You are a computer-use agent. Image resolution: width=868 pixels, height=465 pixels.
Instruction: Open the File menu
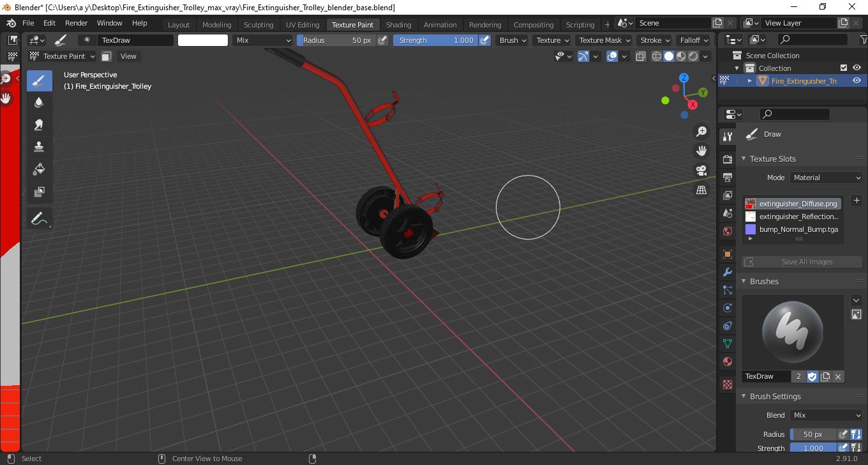28,23
